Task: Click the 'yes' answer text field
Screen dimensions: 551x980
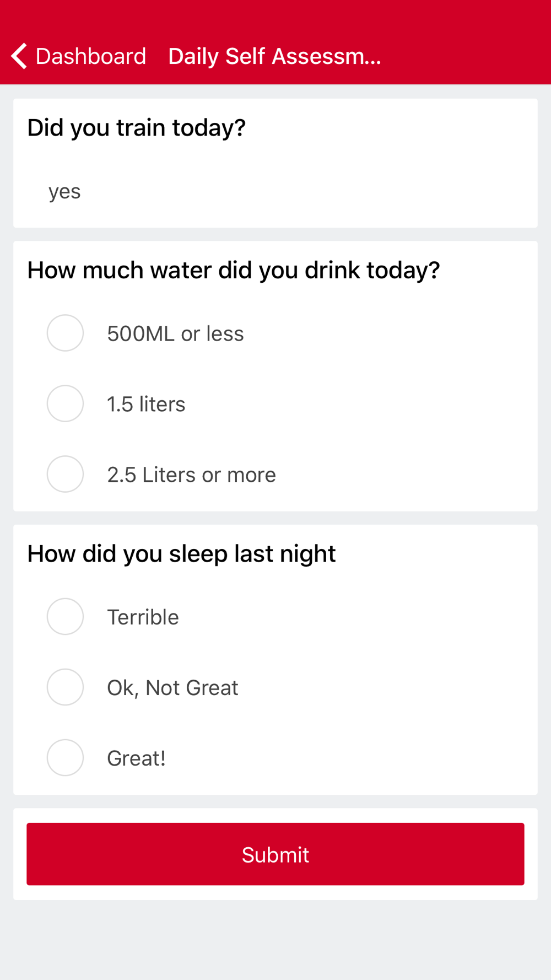Action: pyautogui.click(x=64, y=192)
